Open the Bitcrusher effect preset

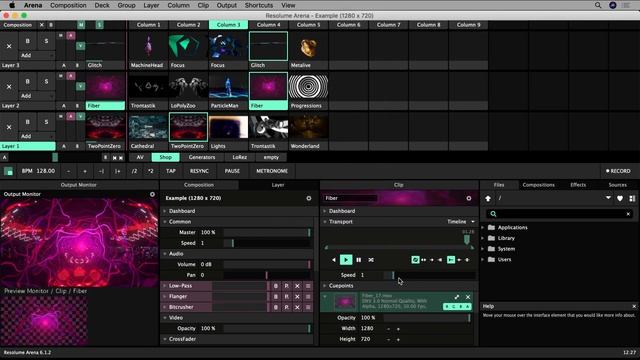coord(287,307)
